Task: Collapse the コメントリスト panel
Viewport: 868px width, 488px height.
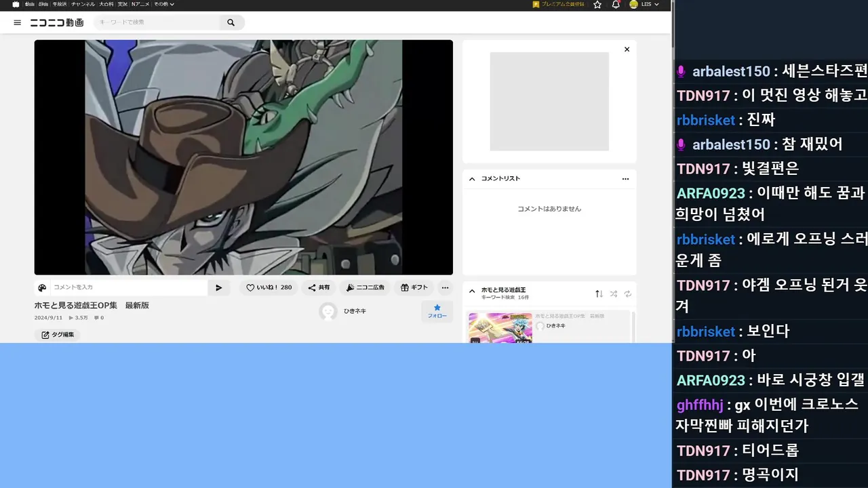Action: 472,179
